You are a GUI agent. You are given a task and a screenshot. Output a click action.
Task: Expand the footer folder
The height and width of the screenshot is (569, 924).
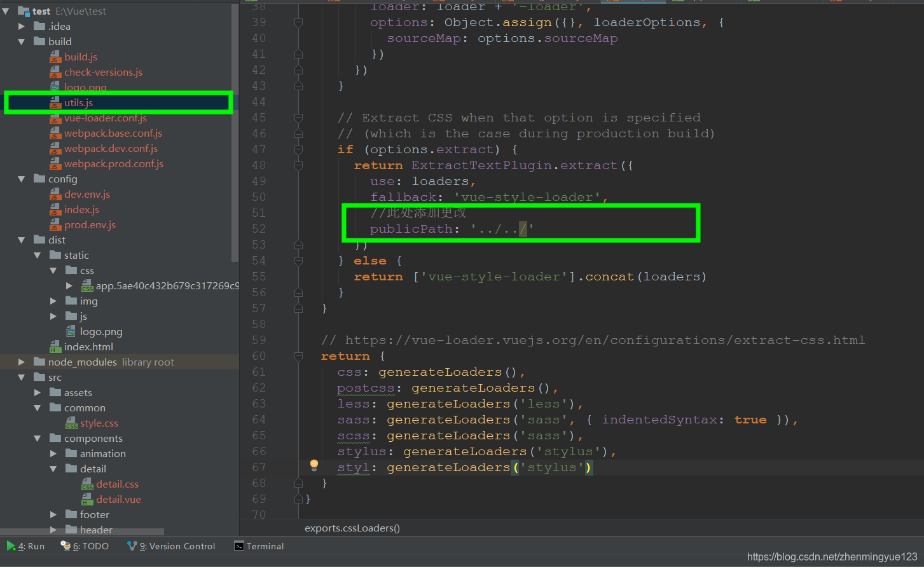coord(53,514)
